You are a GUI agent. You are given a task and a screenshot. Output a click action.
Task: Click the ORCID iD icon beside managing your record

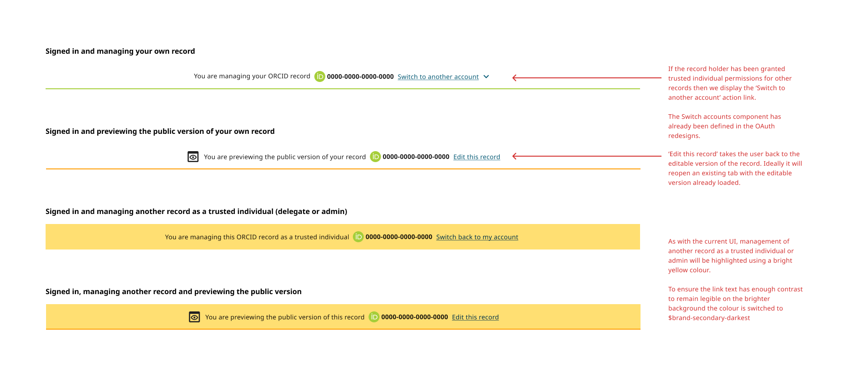(320, 76)
